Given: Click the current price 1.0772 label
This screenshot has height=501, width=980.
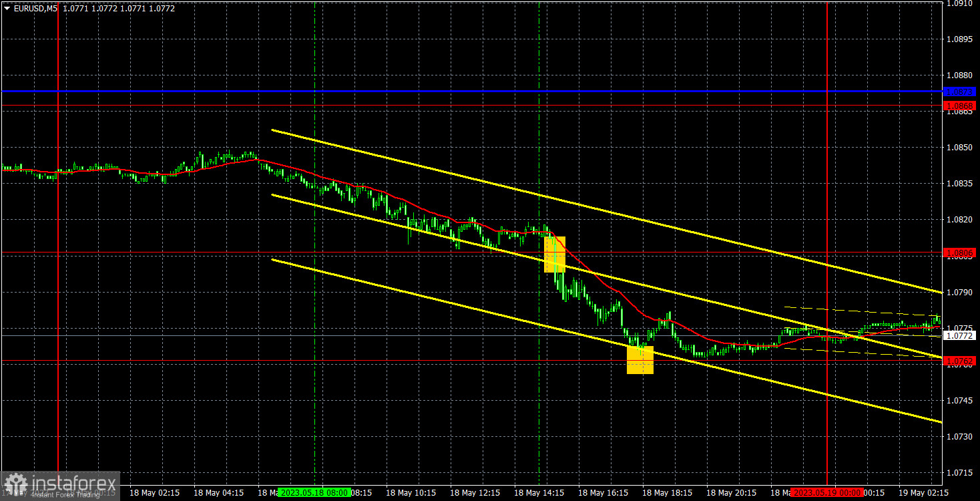Looking at the screenshot, I should (x=959, y=336).
